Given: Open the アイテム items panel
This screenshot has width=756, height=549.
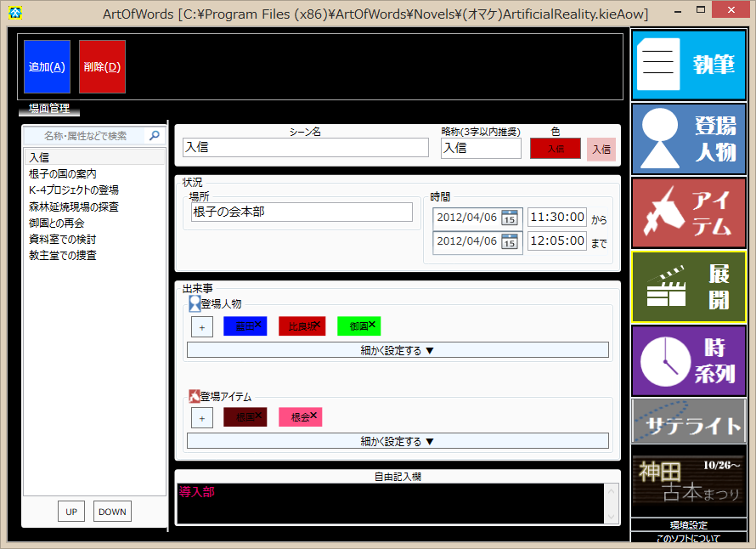Looking at the screenshot, I should pos(688,212).
